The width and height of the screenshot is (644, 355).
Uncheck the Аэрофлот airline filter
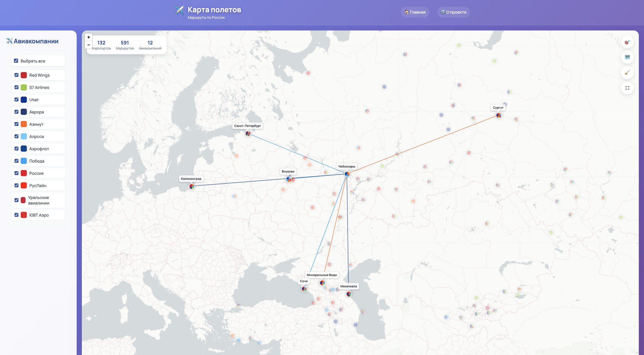pos(16,148)
